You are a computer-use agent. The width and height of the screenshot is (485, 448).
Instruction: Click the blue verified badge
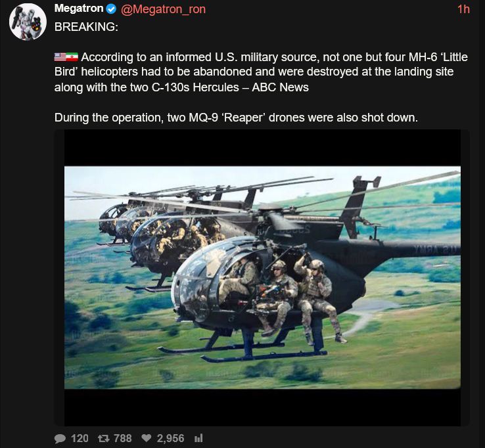[x=111, y=9]
